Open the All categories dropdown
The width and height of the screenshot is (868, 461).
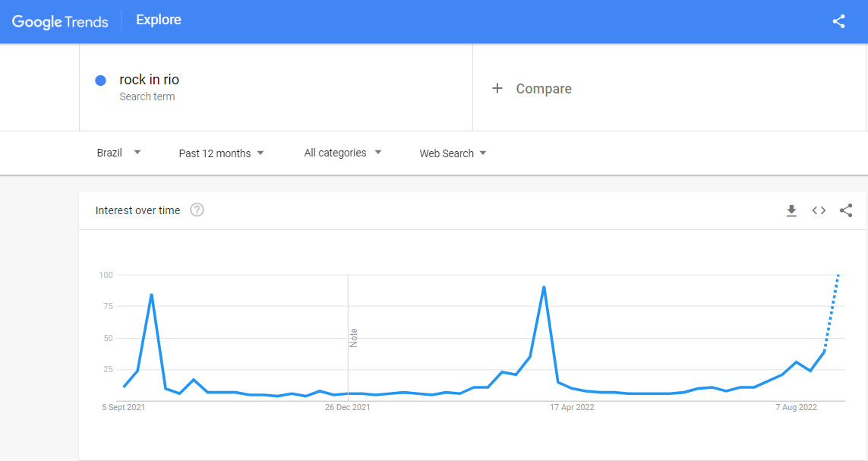coord(342,153)
